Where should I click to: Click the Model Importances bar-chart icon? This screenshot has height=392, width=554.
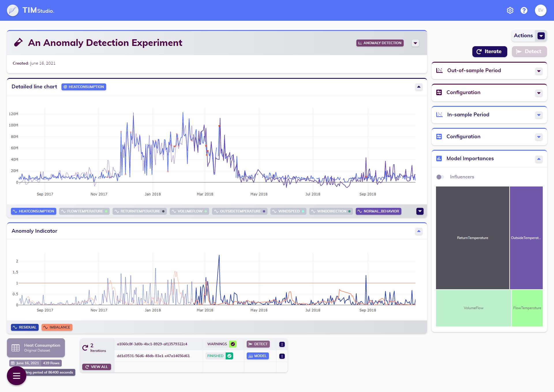[439, 158]
